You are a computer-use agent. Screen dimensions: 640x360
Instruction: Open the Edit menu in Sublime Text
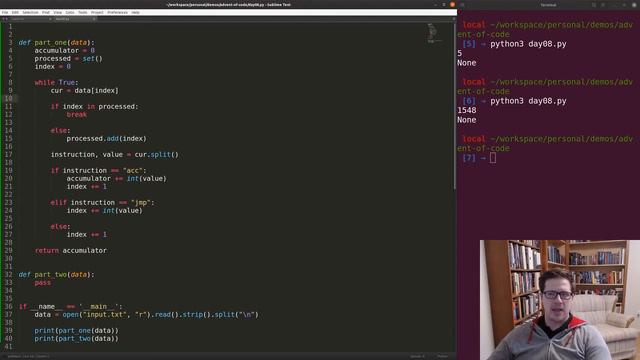click(15, 12)
